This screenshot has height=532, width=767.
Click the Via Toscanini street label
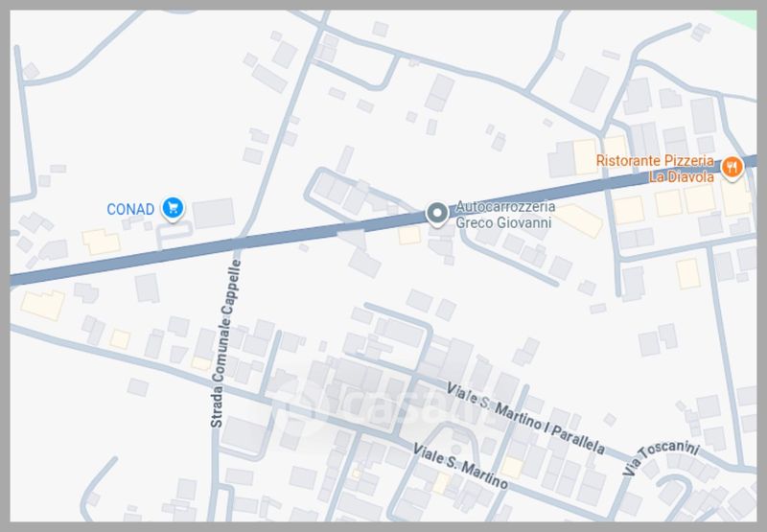coord(660,457)
